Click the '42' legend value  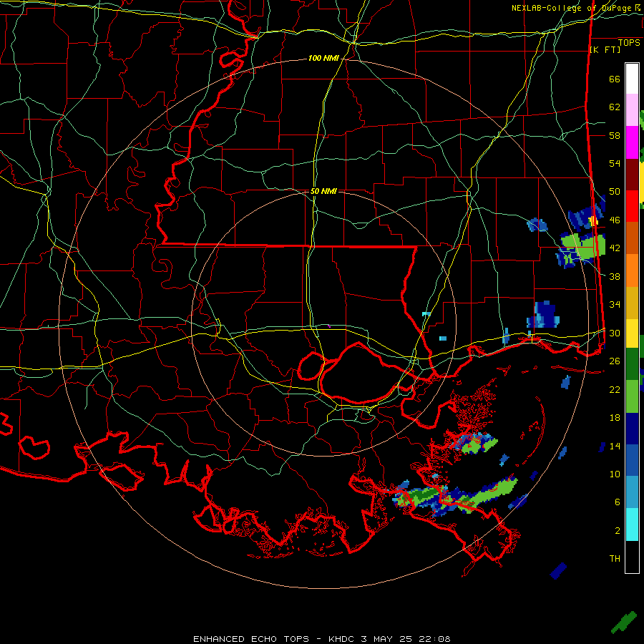pos(615,248)
